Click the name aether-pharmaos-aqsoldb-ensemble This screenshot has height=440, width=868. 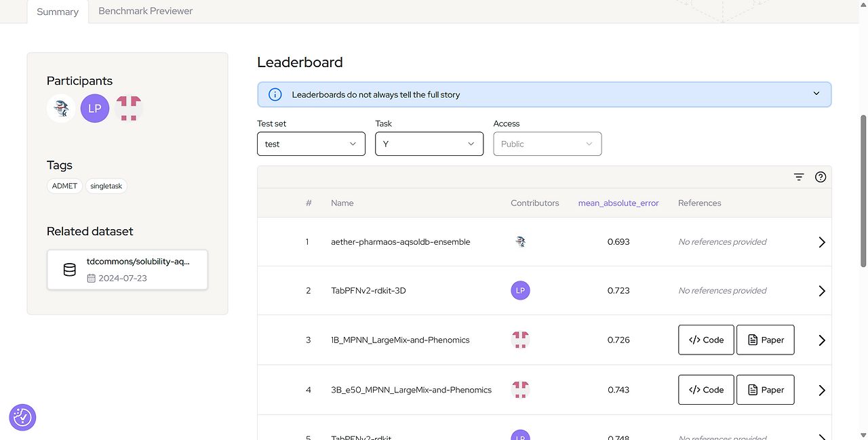point(400,241)
